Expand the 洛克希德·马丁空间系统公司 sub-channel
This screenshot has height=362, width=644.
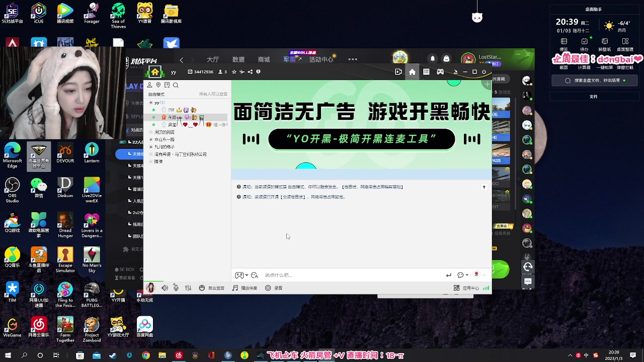(151, 154)
